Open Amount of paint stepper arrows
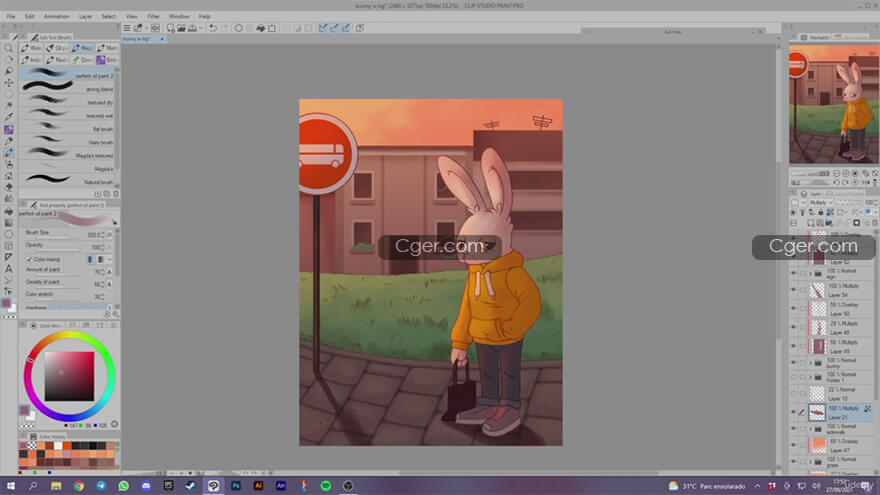 coord(102,272)
